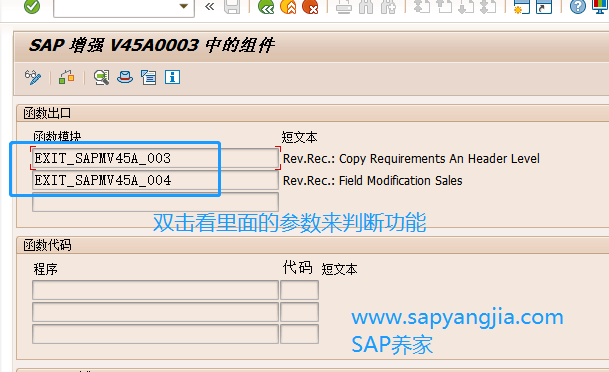
Task: Cancel with the red X icon
Action: click(x=310, y=7)
